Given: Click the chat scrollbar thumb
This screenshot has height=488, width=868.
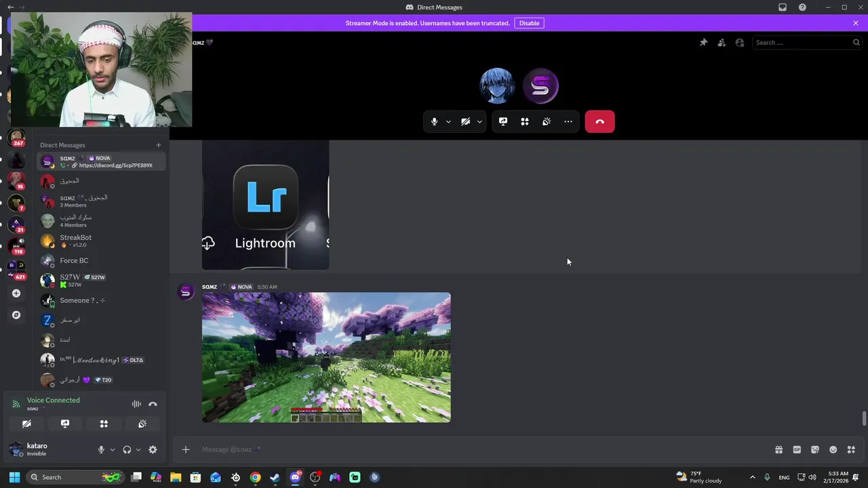Looking at the screenshot, I should pyautogui.click(x=864, y=418).
